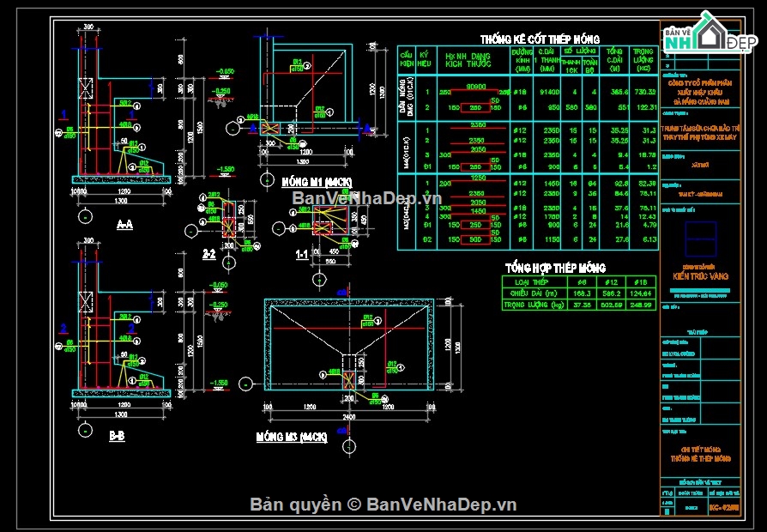Select the 730.32 weight cell
Screen dimensions: 767x532
click(x=645, y=92)
